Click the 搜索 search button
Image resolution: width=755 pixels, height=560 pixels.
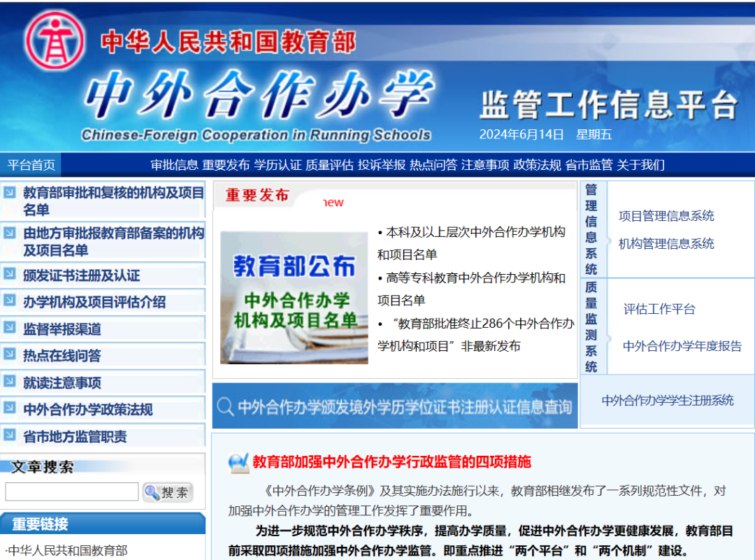pyautogui.click(x=168, y=492)
